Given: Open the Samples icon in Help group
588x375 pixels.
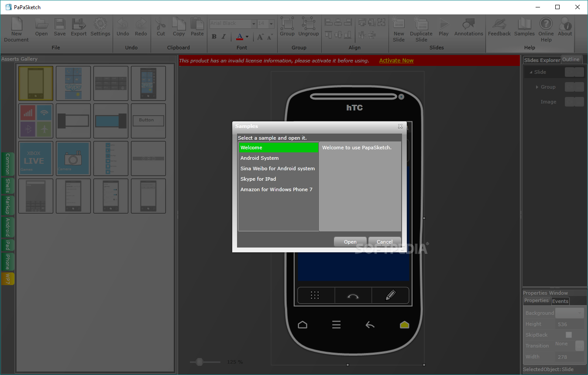Looking at the screenshot, I should click(x=524, y=24).
